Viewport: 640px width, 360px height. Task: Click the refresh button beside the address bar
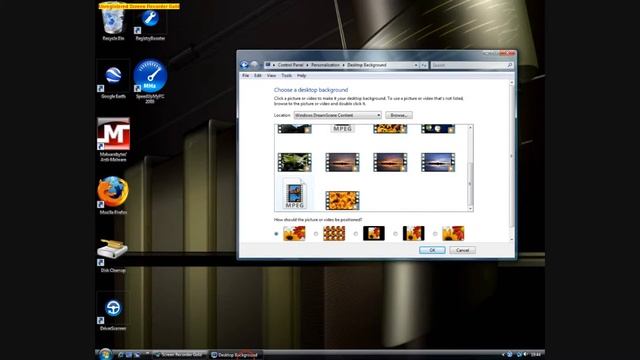(x=424, y=65)
